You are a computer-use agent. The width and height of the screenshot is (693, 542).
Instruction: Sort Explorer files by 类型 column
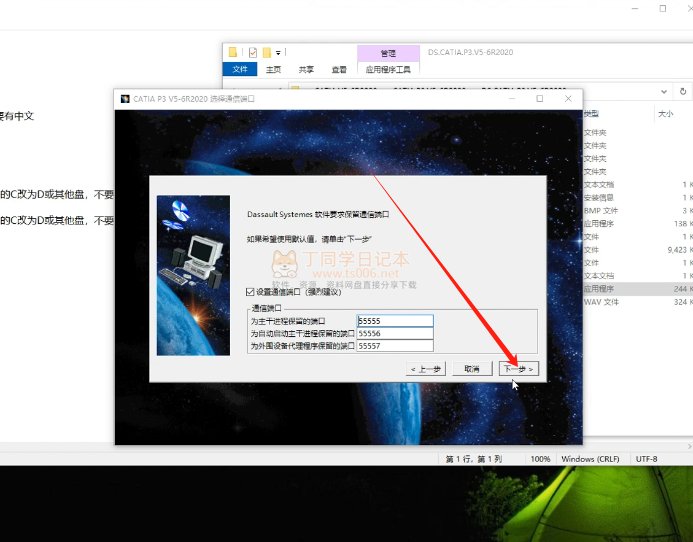pos(591,114)
